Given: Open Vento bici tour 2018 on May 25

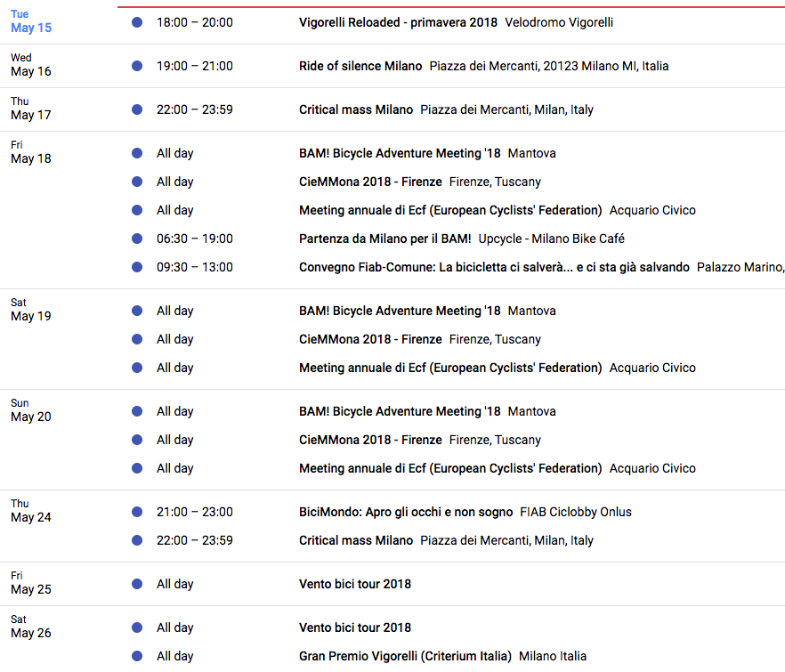Looking at the screenshot, I should point(355,585).
